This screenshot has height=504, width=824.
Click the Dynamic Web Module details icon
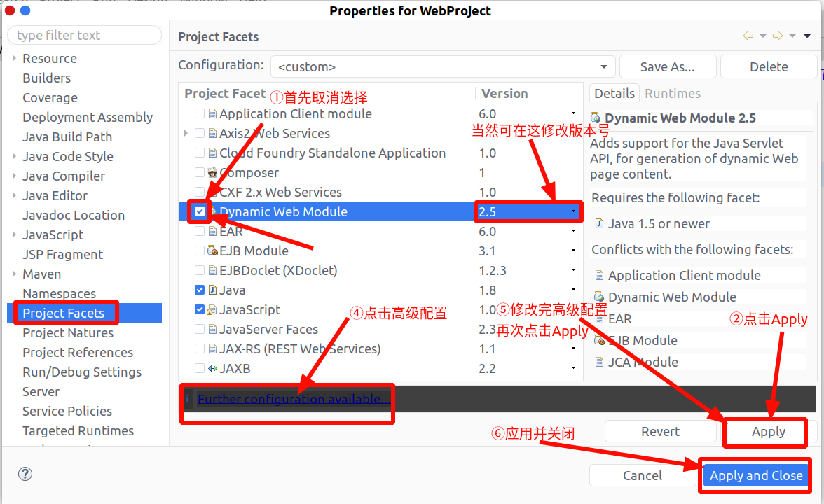pos(596,118)
